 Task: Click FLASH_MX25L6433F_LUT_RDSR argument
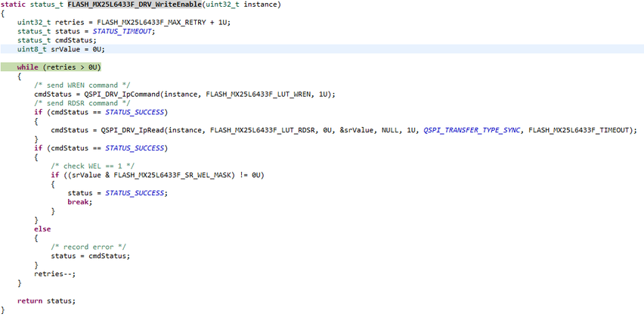coord(265,130)
